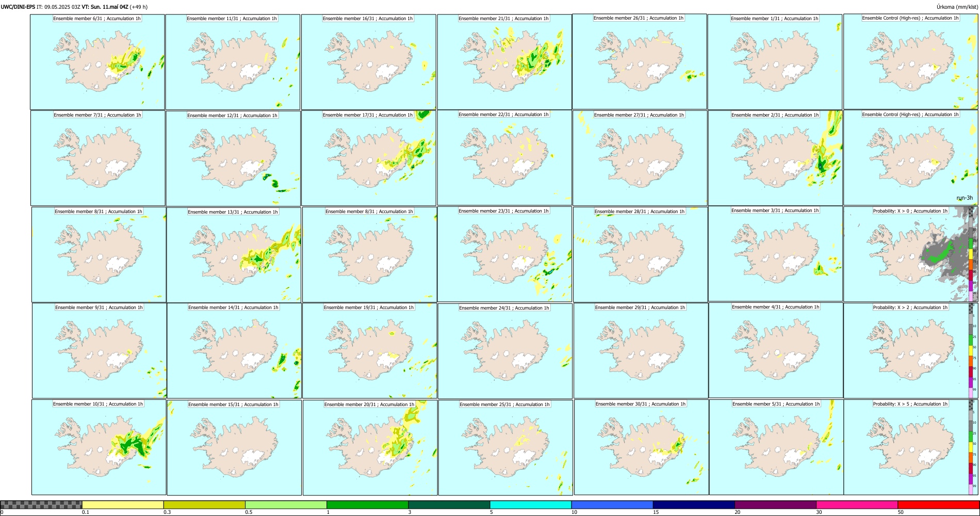Screen dimensions: 980x516
Task: Click the 'Ensemble member 11/31' title label
Action: click(232, 19)
